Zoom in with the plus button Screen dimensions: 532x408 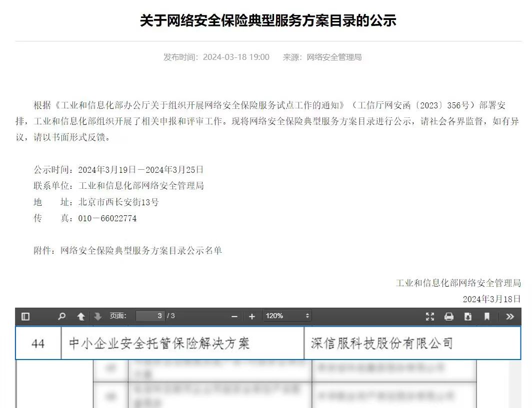[x=252, y=316]
